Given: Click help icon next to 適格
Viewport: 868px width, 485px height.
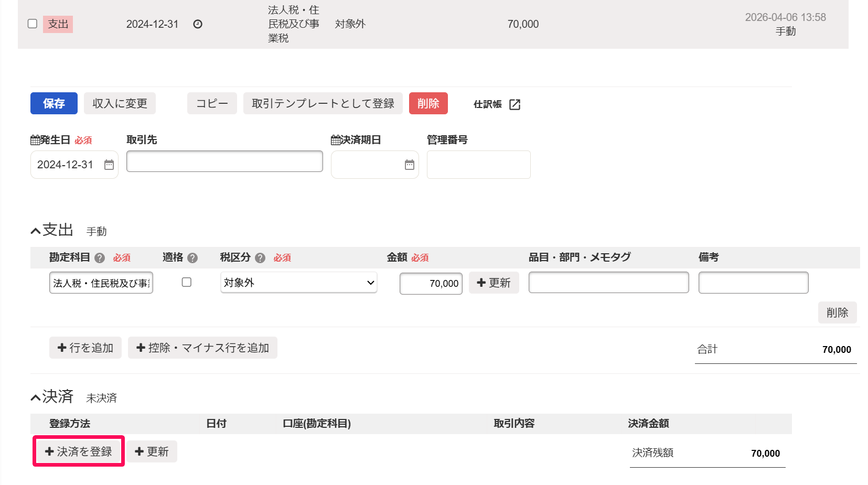Looking at the screenshot, I should [x=192, y=258].
